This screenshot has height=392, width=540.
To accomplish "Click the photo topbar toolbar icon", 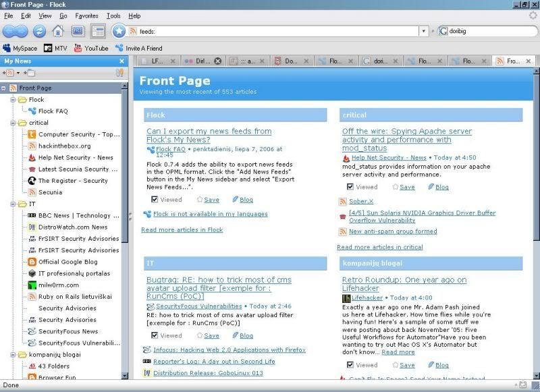I will pos(78,32).
